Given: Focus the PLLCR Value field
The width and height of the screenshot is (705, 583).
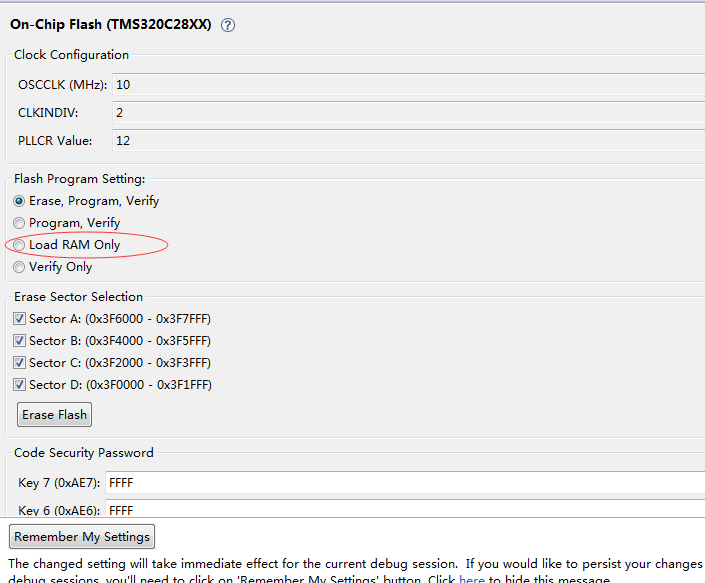Looking at the screenshot, I should coord(408,140).
